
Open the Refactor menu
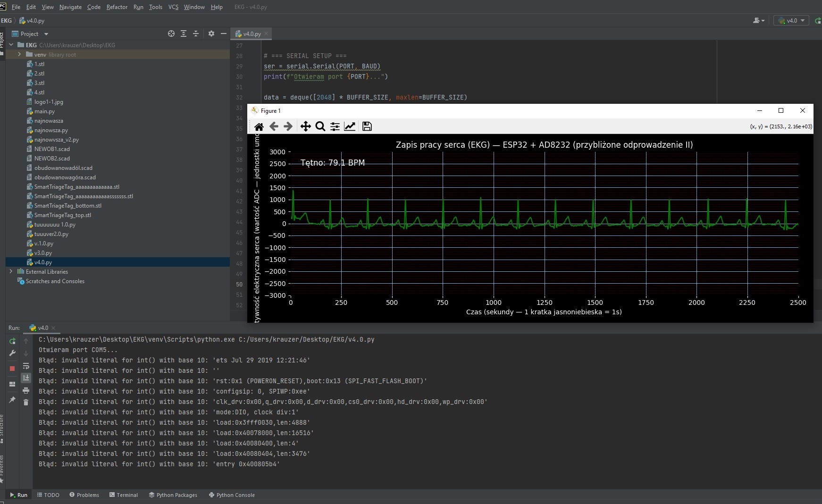click(x=117, y=7)
